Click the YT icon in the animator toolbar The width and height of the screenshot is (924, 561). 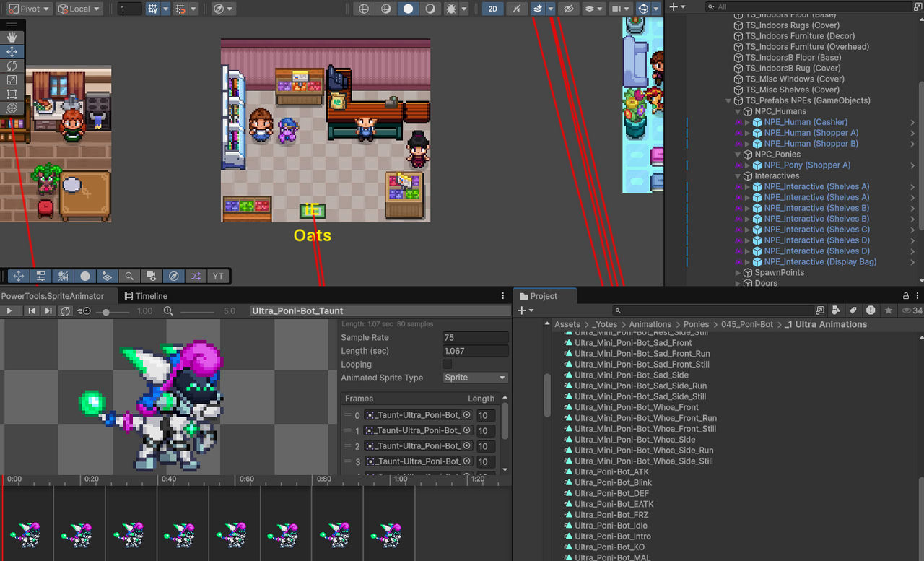[x=217, y=276]
